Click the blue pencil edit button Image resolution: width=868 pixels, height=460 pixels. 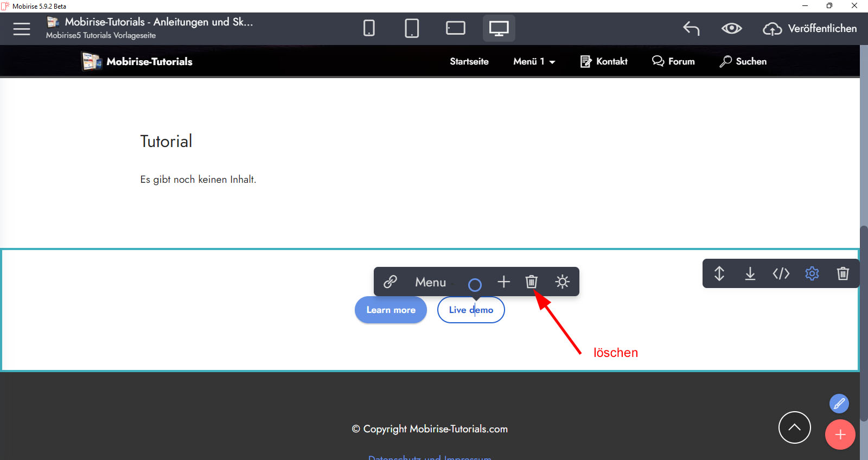(x=839, y=404)
